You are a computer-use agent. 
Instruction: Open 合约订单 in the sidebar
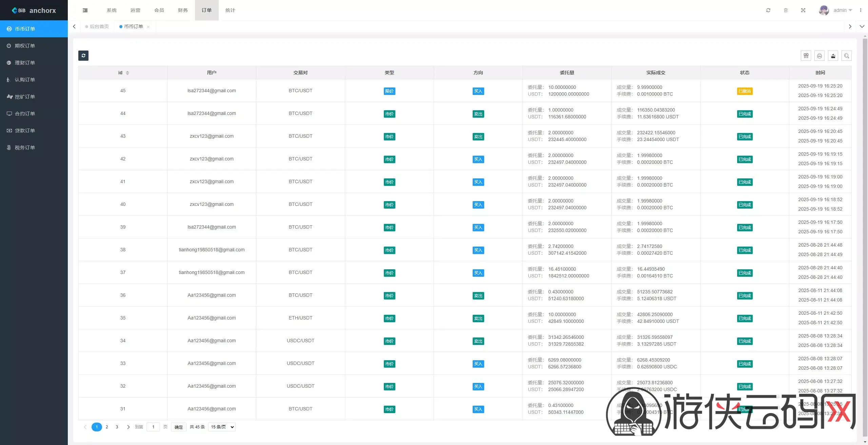25,114
